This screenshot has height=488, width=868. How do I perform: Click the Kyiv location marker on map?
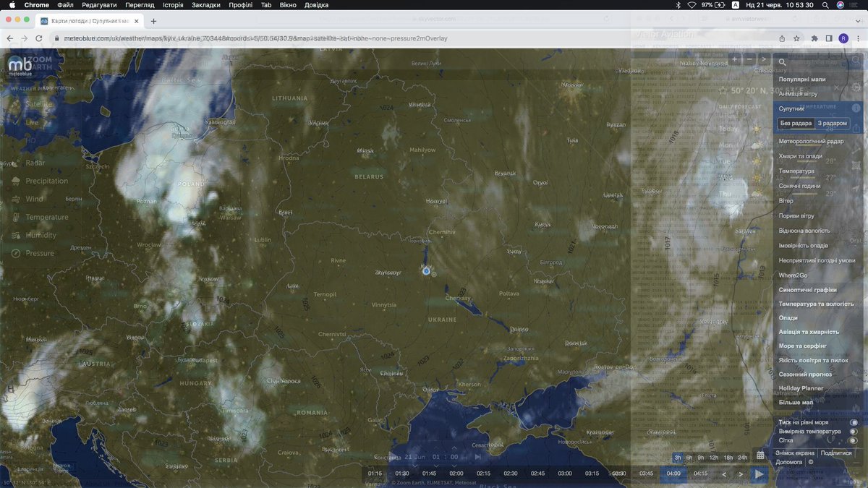tap(426, 271)
